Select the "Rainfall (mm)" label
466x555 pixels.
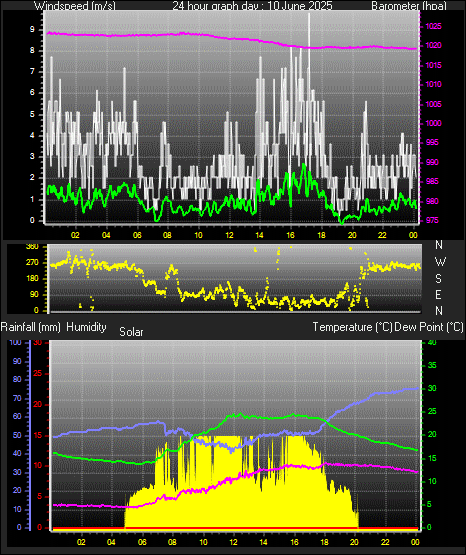[x=30, y=327]
